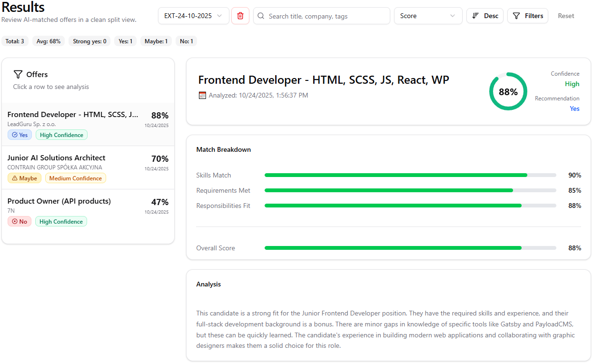This screenshot has width=593, height=364.
Task: Click the Avg: 68% chip
Action: click(49, 41)
